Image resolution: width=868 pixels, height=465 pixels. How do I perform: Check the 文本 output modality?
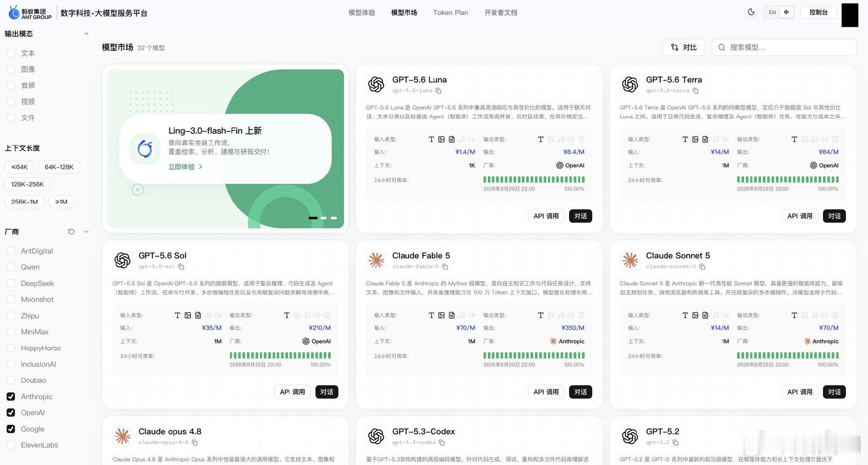[x=11, y=53]
